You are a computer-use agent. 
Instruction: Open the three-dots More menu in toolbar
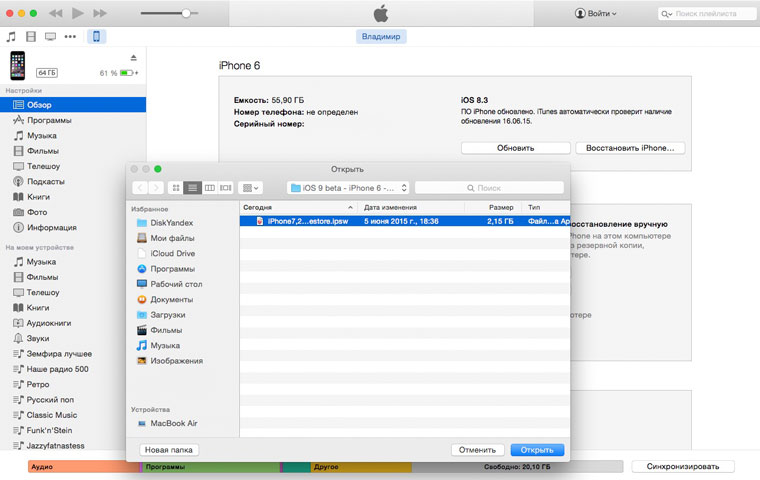click(x=70, y=36)
